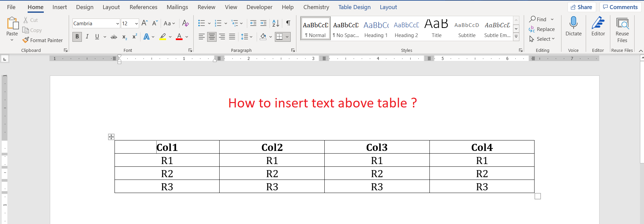This screenshot has width=644, height=224.
Task: Click the Share button
Action: (581, 7)
